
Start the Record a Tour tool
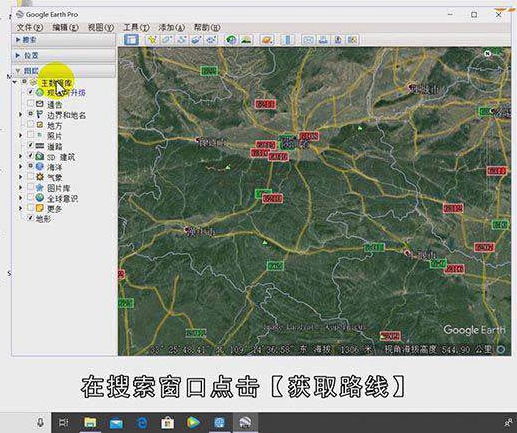pos(211,40)
